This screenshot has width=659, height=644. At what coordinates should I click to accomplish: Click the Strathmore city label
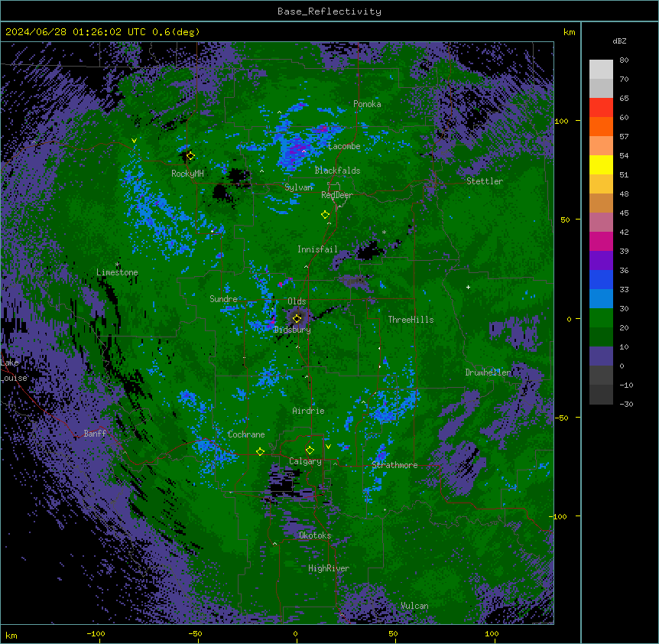click(x=394, y=465)
